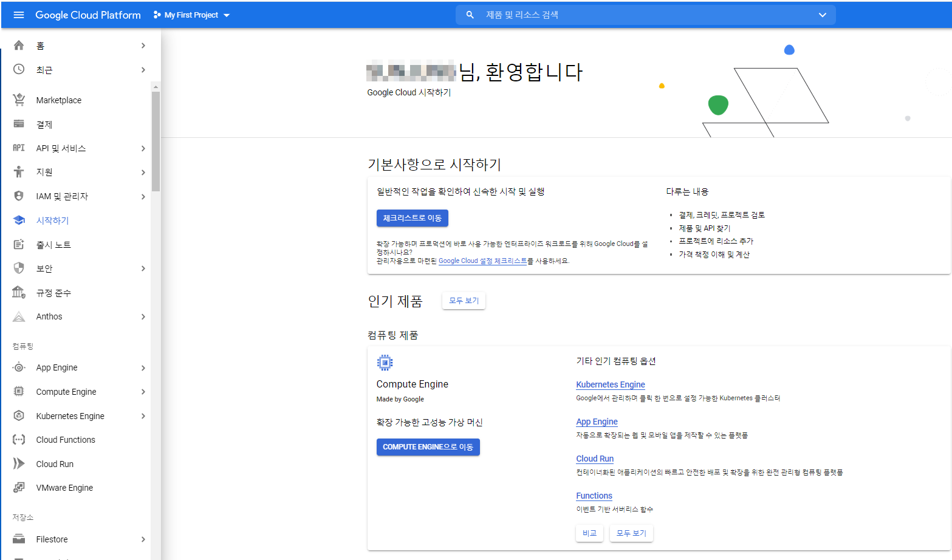Viewport: 952px width, 560px height.
Task: Expand the search bar dropdown arrow
Action: tap(822, 15)
